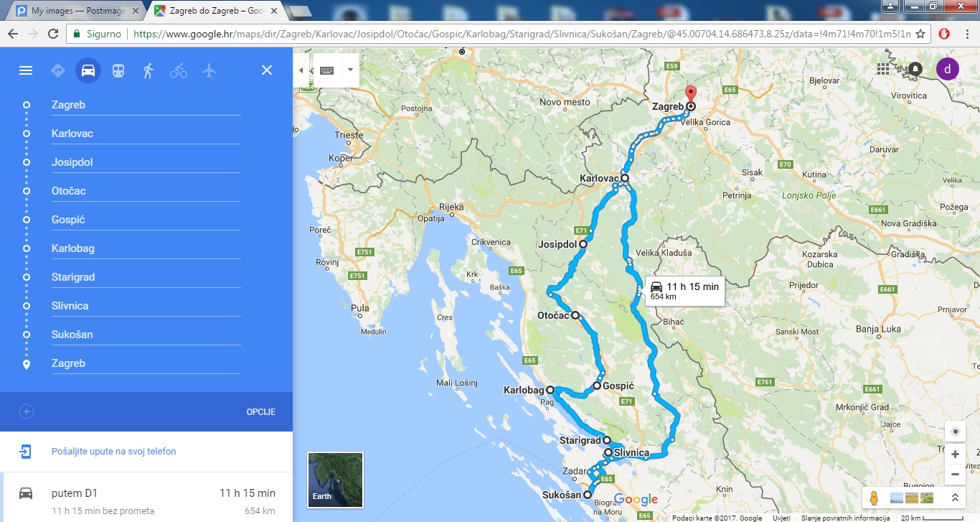Expand the imagery strip chevrons
The height and width of the screenshot is (522, 980).
click(x=955, y=497)
